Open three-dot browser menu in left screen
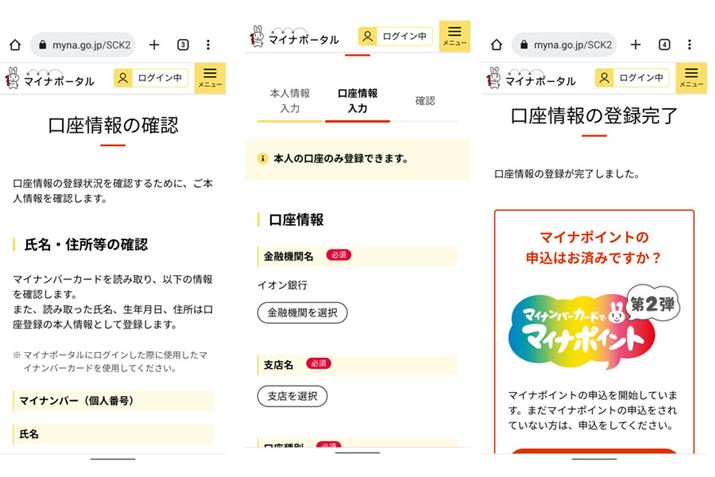 pos(208,45)
